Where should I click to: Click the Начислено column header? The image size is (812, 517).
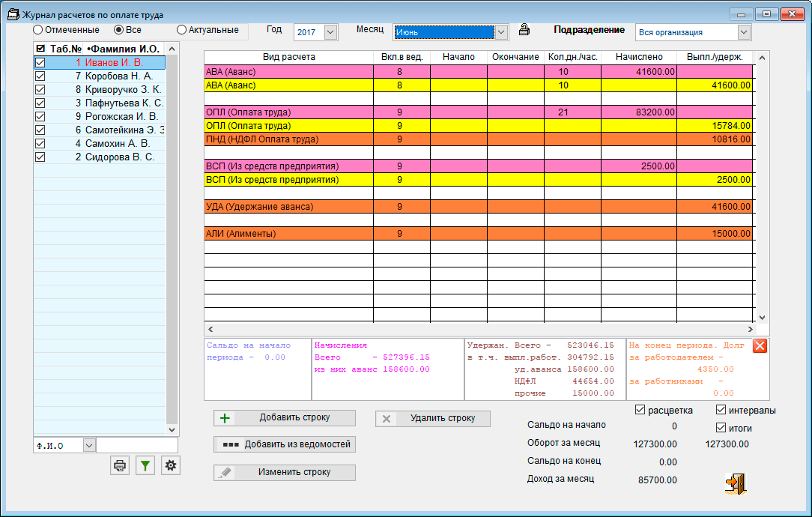tap(639, 57)
